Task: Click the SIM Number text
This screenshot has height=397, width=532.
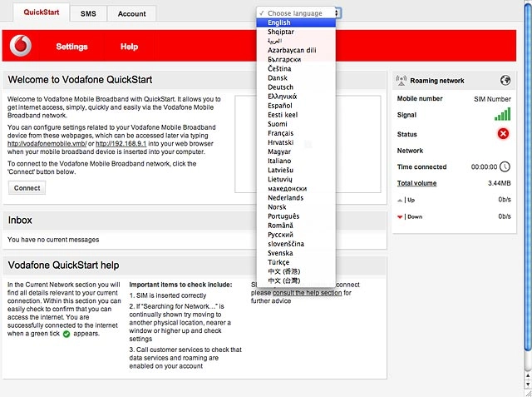Action: [492, 99]
